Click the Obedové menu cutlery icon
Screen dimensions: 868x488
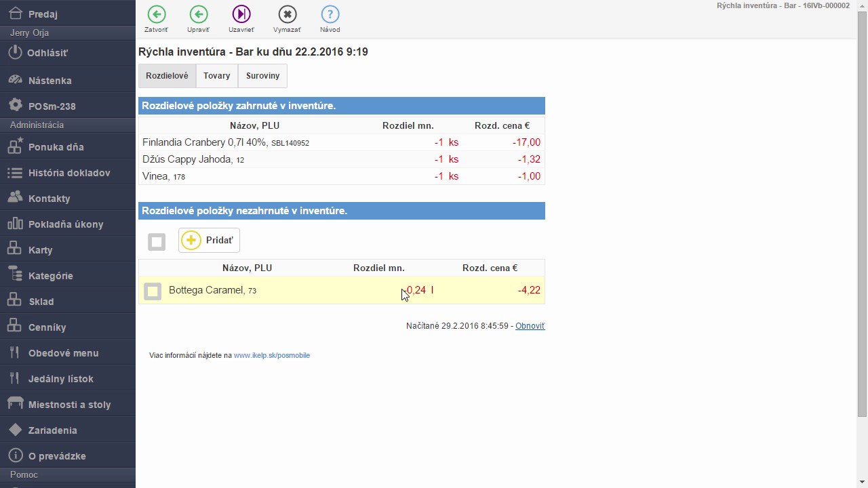14,352
